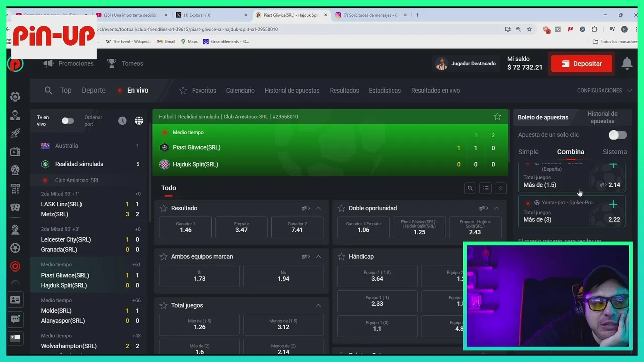Collapse the Ambos equipos marcan market
The height and width of the screenshot is (362, 644).
point(318,257)
